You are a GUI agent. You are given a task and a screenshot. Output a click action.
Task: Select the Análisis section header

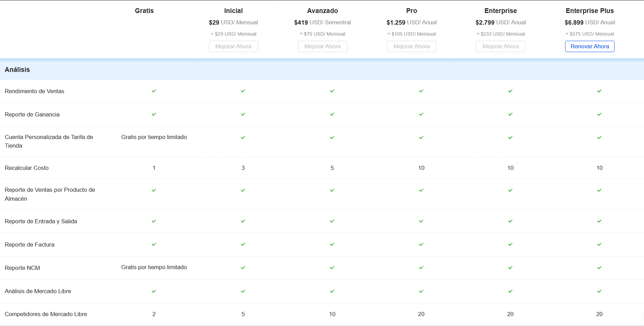tap(17, 70)
